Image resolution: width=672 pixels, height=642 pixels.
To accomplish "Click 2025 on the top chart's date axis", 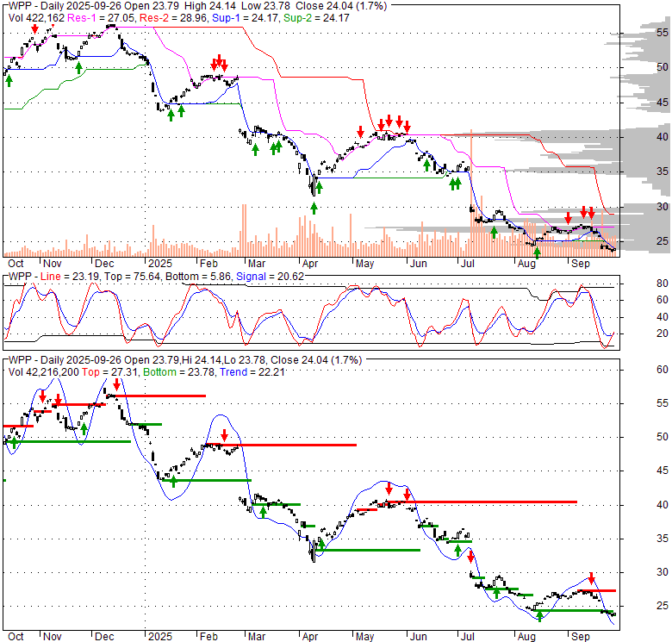I will pyautogui.click(x=160, y=264).
